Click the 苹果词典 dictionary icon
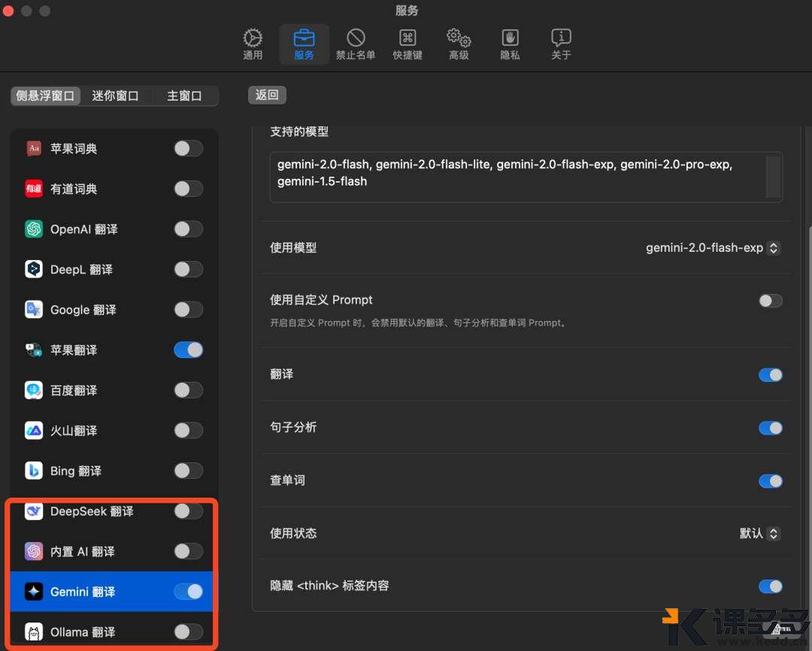Screen dimensions: 812x651 point(34,149)
